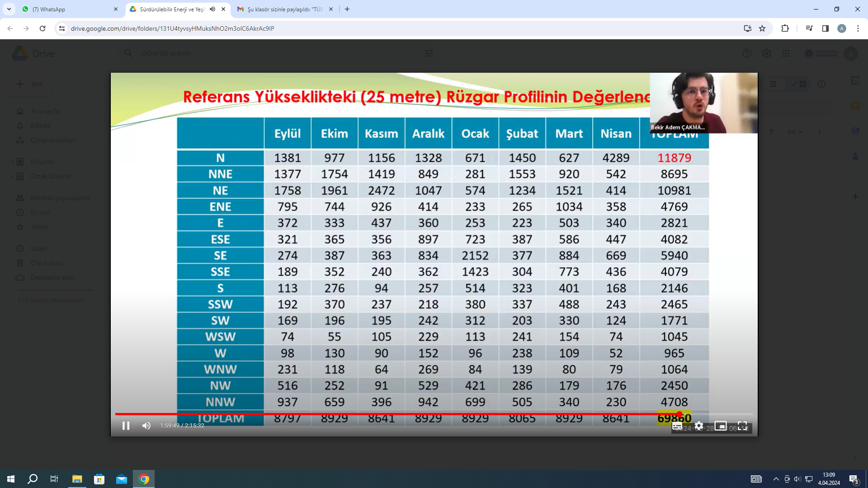This screenshot has height=488, width=868.
Task: Bookmark page with star icon
Action: (x=762, y=28)
